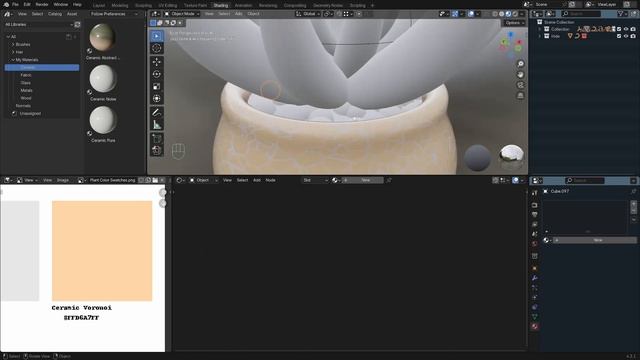Switch to Rendered viewport shading mode
Image resolution: width=640 pixels, height=360 pixels.
515,14
